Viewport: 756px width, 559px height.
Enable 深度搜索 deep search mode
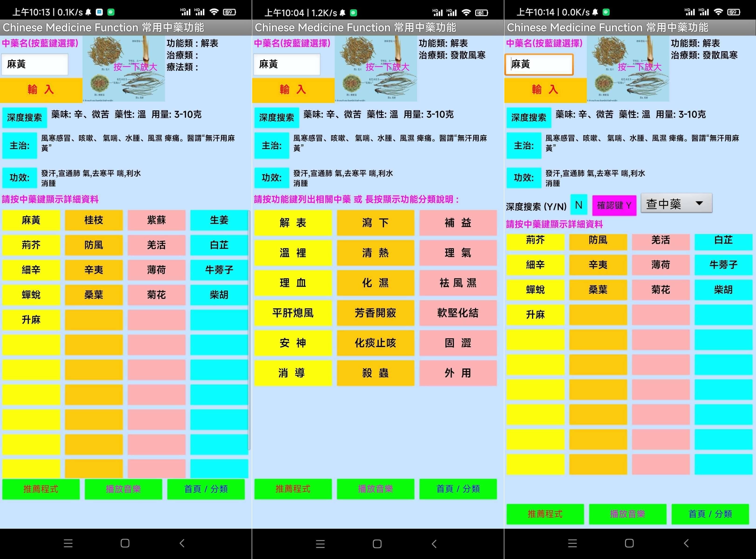coord(24,117)
